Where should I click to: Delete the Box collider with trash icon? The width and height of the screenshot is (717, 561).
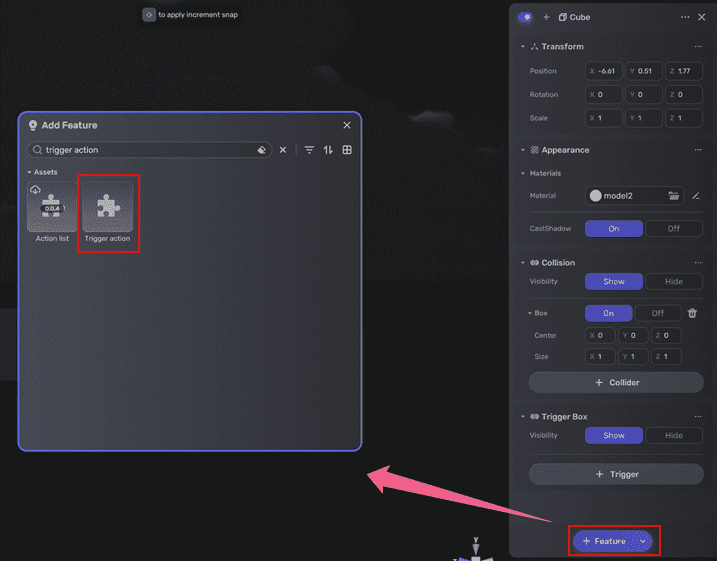coord(692,313)
